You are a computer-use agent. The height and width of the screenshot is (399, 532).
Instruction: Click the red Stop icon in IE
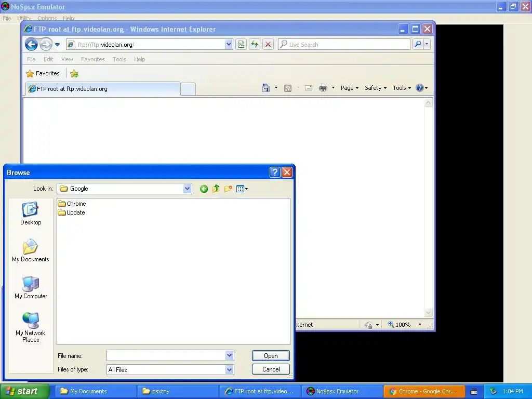[268, 44]
